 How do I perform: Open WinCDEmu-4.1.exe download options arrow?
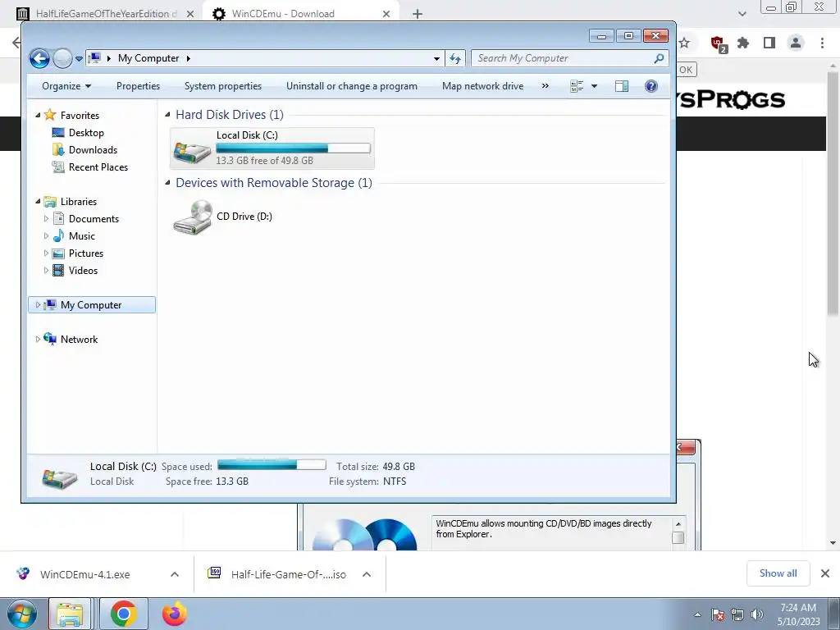coord(175,574)
